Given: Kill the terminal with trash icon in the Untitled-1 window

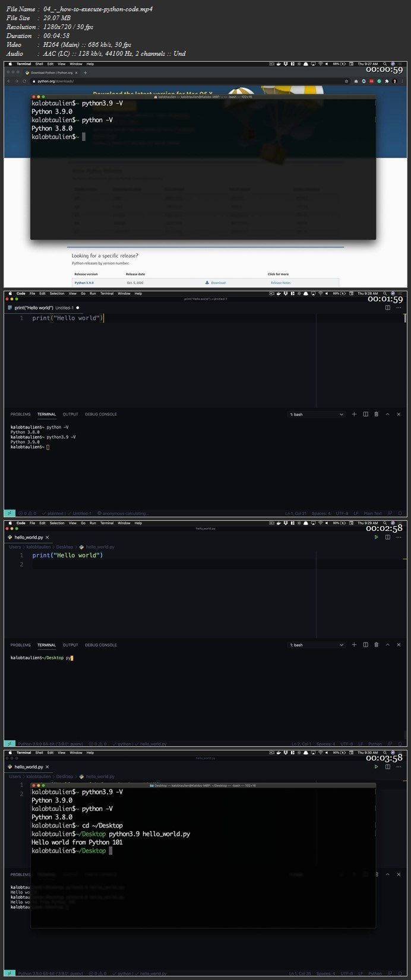Looking at the screenshot, I should click(377, 414).
